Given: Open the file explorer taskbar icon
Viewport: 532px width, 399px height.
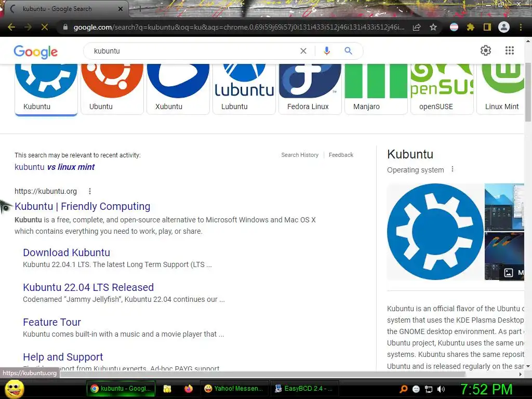Looking at the screenshot, I should (167, 389).
